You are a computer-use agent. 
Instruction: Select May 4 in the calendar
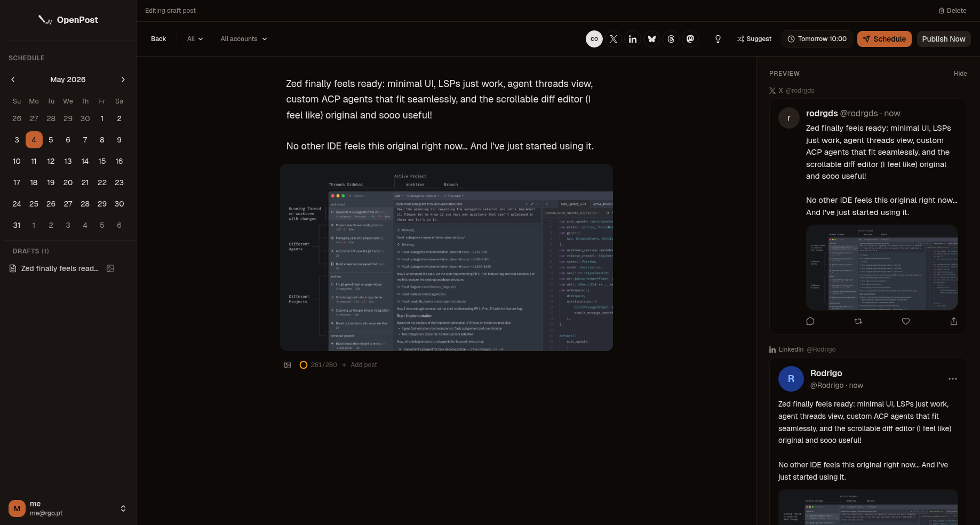point(34,140)
